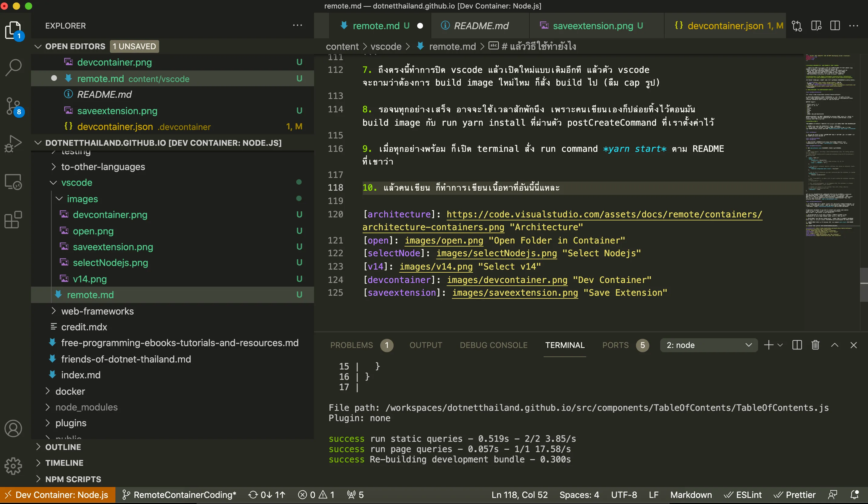The image size is (868, 504).
Task: Open errors and warnings status item
Action: [x=316, y=495]
